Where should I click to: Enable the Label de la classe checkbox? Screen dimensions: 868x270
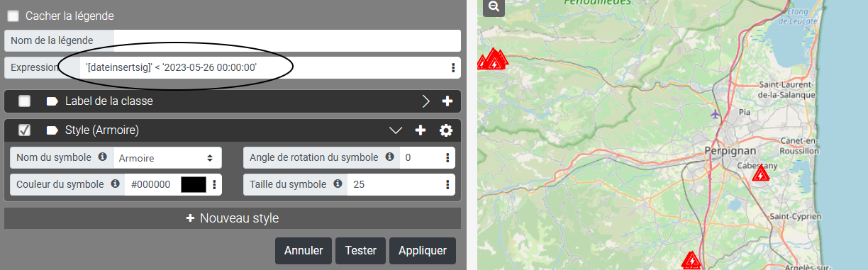point(25,101)
